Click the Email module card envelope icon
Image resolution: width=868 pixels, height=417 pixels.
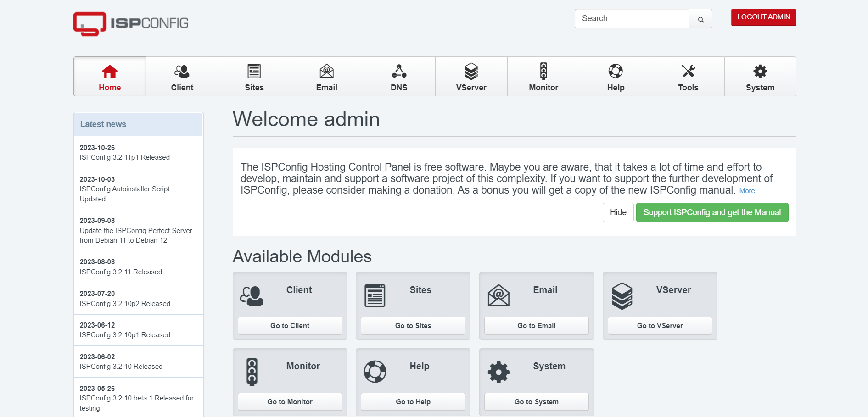coord(498,295)
